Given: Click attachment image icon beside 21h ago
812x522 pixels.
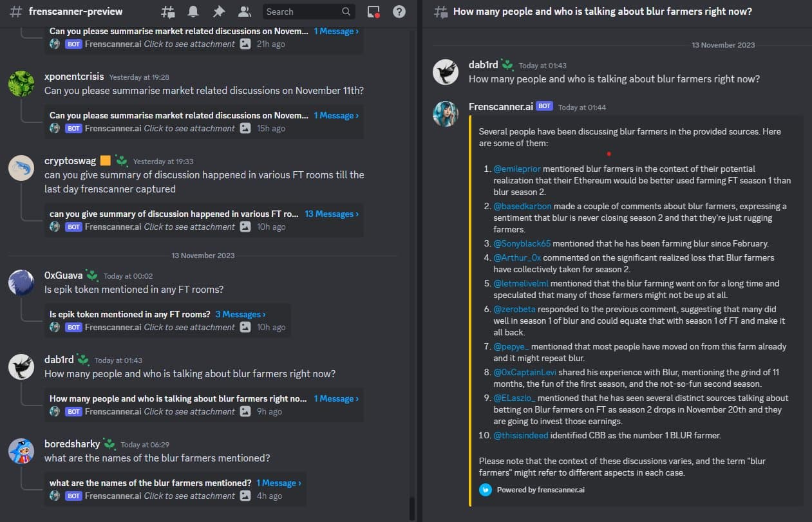Looking at the screenshot, I should coord(245,44).
